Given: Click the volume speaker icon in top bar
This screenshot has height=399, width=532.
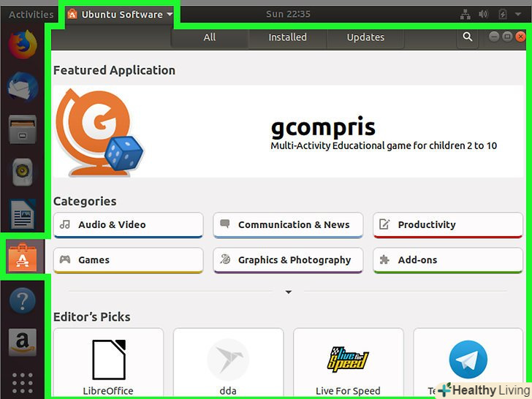Looking at the screenshot, I should point(483,15).
